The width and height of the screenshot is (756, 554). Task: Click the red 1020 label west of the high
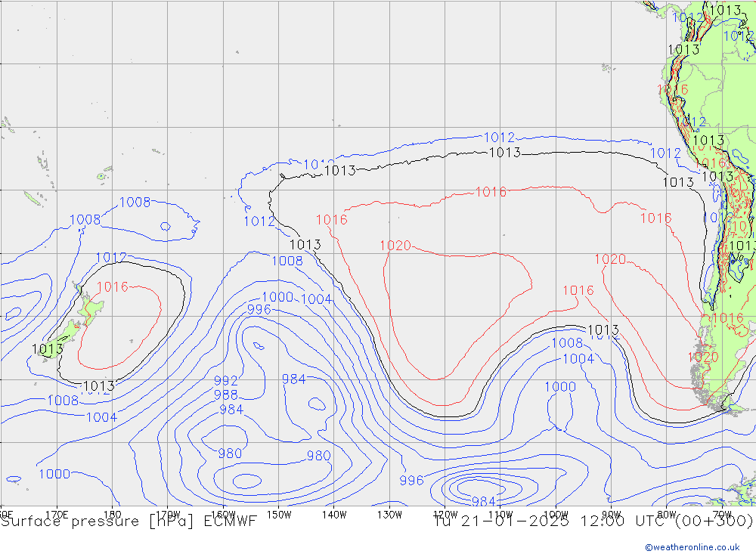click(395, 245)
